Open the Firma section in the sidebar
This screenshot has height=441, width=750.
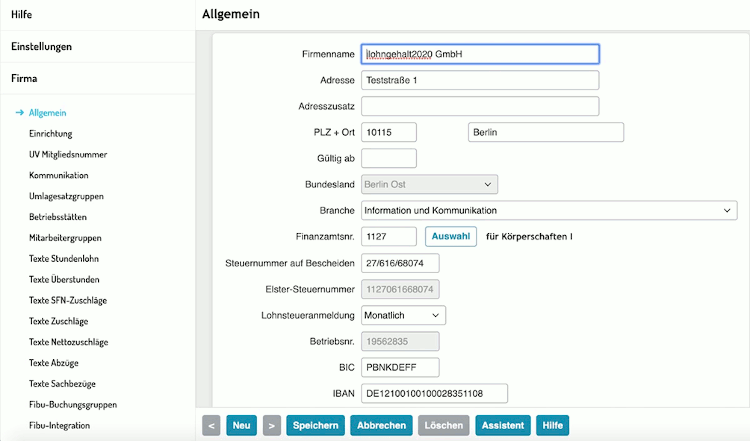tap(24, 78)
